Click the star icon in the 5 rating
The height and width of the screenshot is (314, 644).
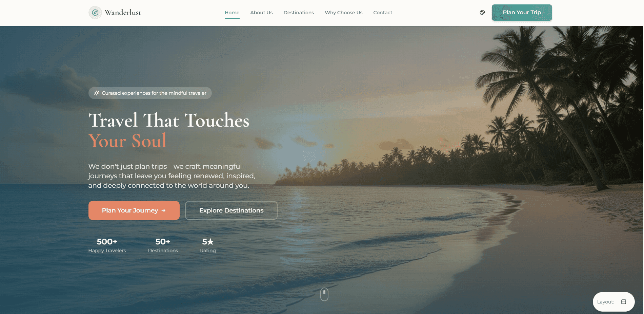(x=210, y=242)
